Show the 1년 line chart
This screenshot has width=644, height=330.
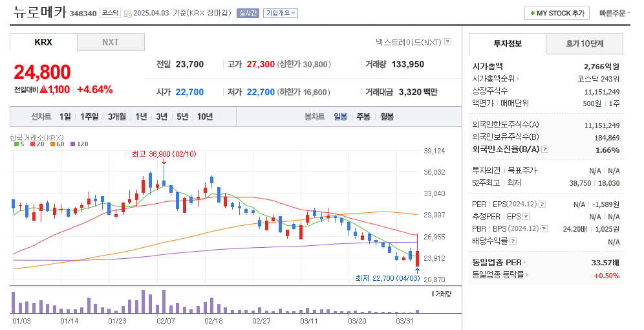141,116
